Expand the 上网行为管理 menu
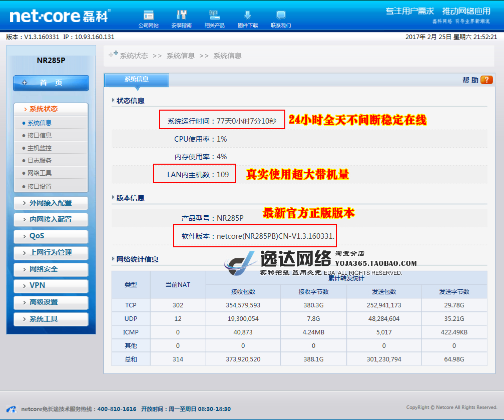 (x=51, y=253)
